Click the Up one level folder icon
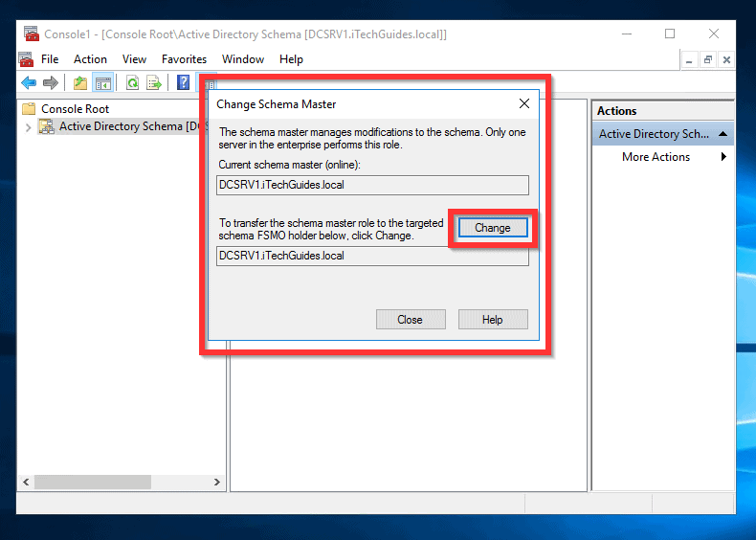 [x=80, y=83]
